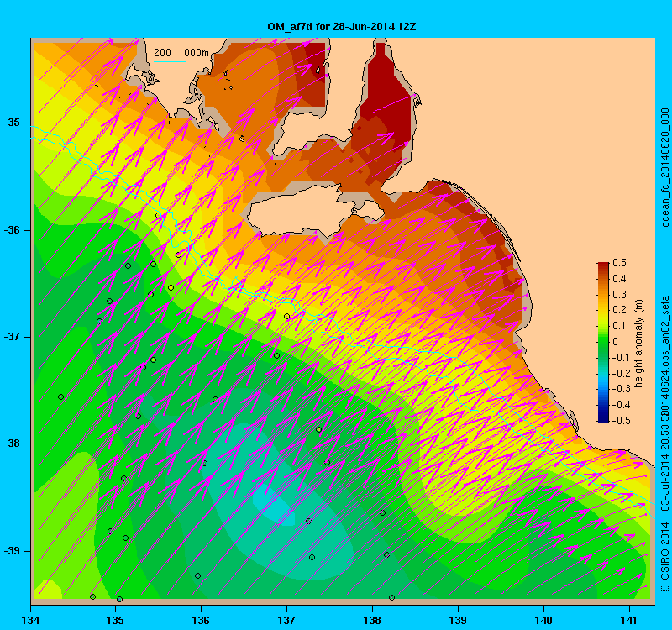Click the '200 1000m' contour legend label
672x630 pixels.
[x=181, y=52]
